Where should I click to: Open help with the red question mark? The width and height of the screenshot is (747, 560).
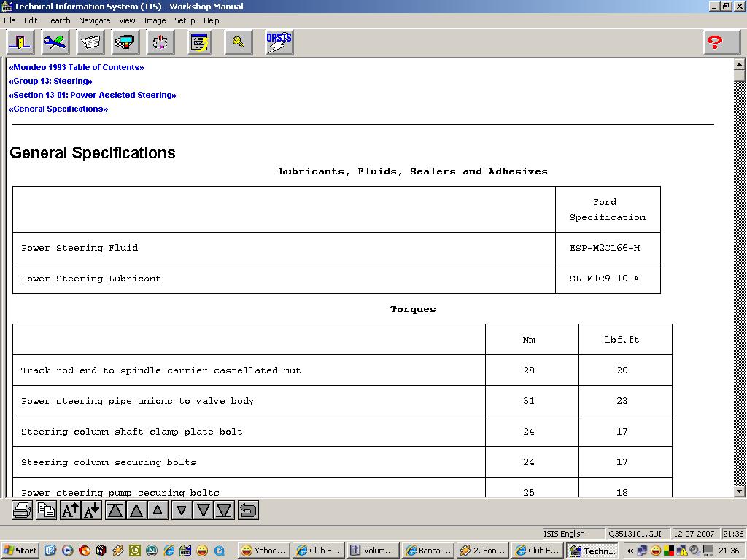(x=721, y=42)
